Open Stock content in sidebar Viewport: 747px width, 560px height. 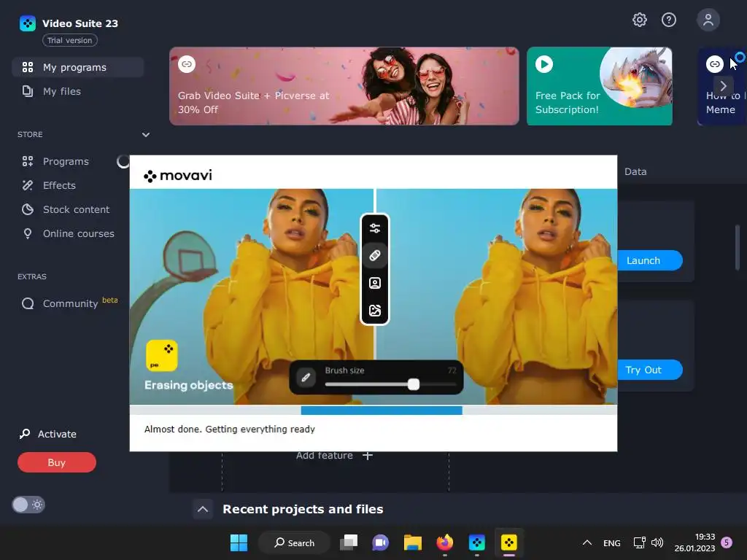(x=76, y=209)
